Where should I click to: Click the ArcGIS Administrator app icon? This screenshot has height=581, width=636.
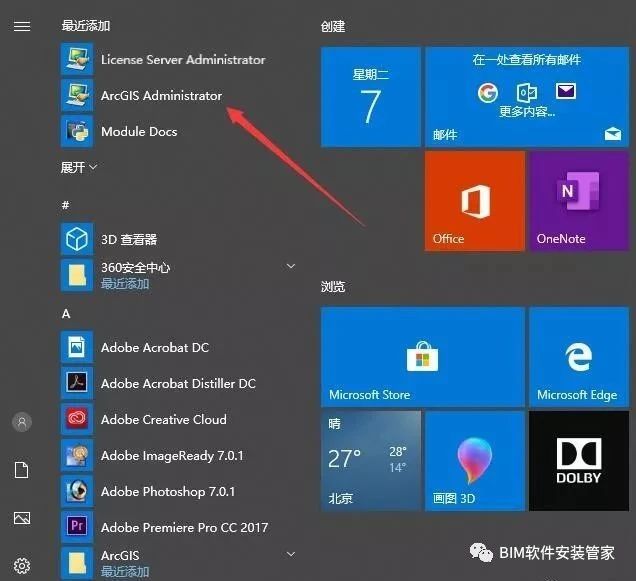point(77,95)
